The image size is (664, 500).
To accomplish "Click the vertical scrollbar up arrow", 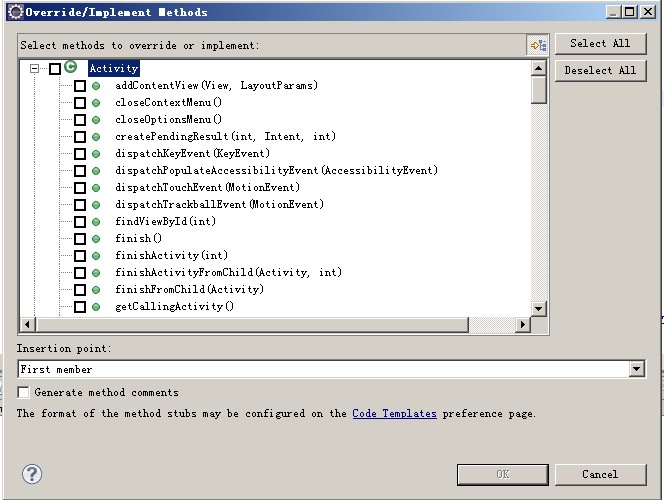I will coord(538,68).
